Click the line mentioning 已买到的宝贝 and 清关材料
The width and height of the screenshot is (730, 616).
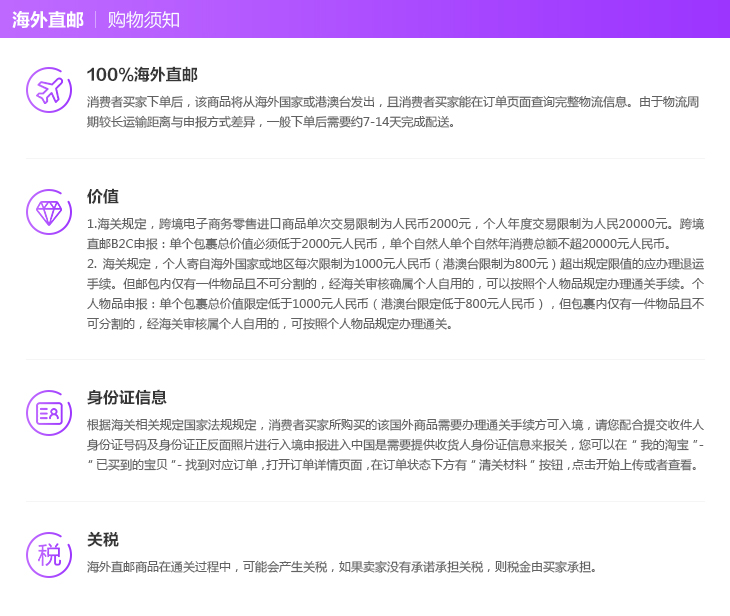393,465
